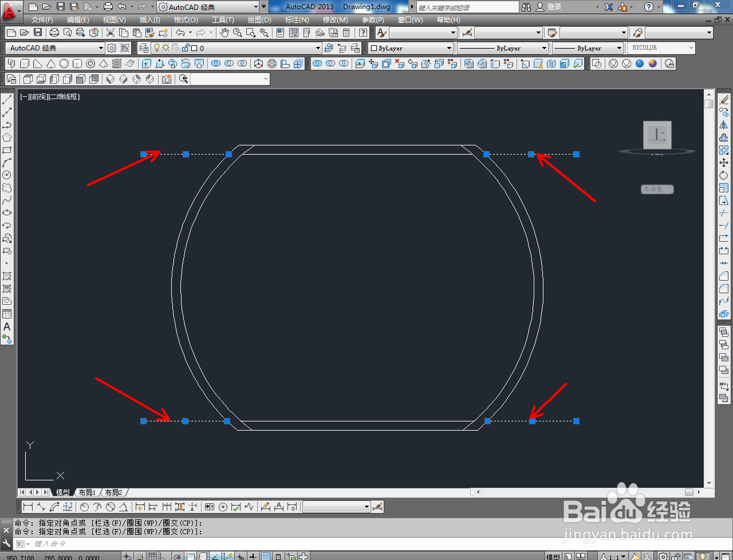This screenshot has width=733, height=560.
Task: Open the dimension style dropdown on Styles toolbar
Action: point(509,33)
